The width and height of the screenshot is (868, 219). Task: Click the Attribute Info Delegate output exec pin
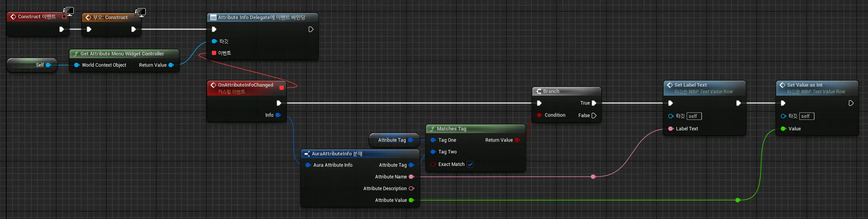click(311, 29)
